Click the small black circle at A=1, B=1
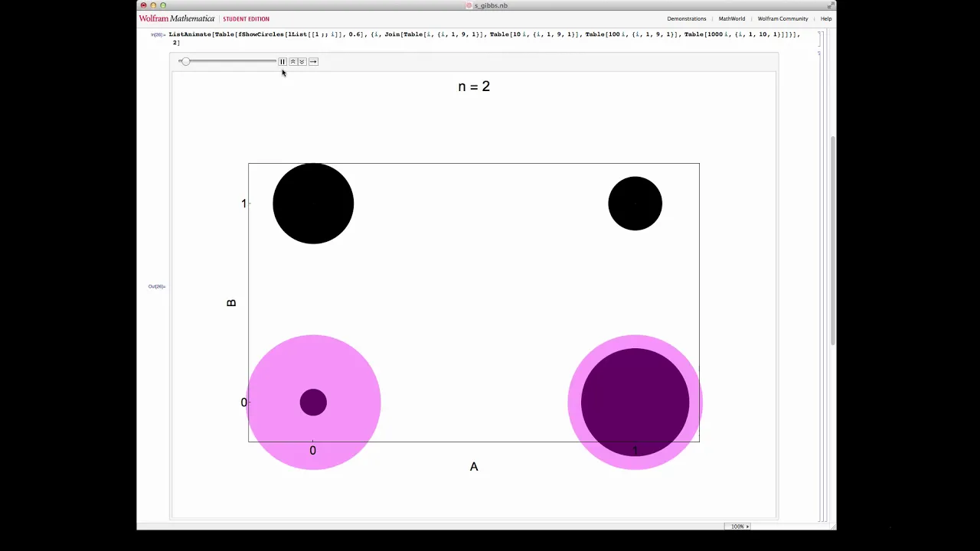 (x=635, y=204)
